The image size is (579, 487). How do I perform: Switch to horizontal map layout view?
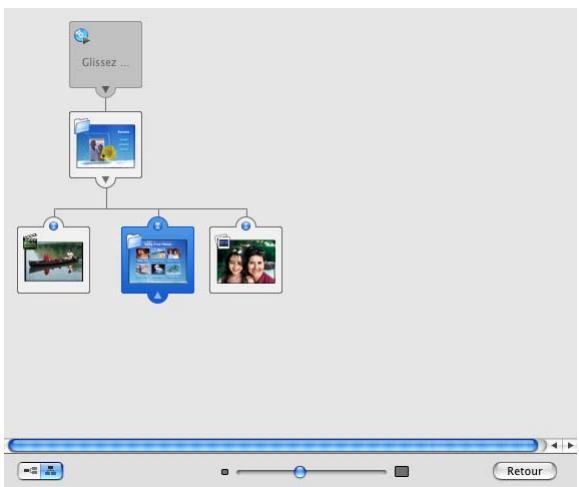tap(30, 471)
